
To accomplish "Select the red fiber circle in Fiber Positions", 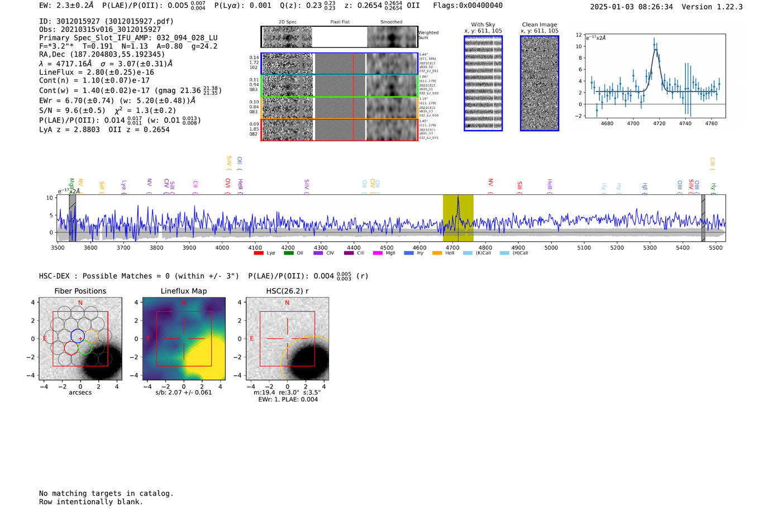I will (x=71, y=348).
